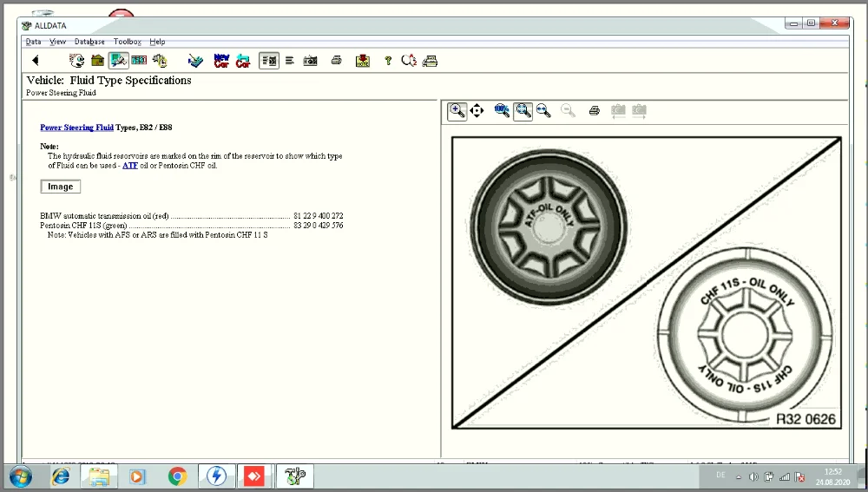
Task: Open the Data menu
Action: (x=33, y=42)
